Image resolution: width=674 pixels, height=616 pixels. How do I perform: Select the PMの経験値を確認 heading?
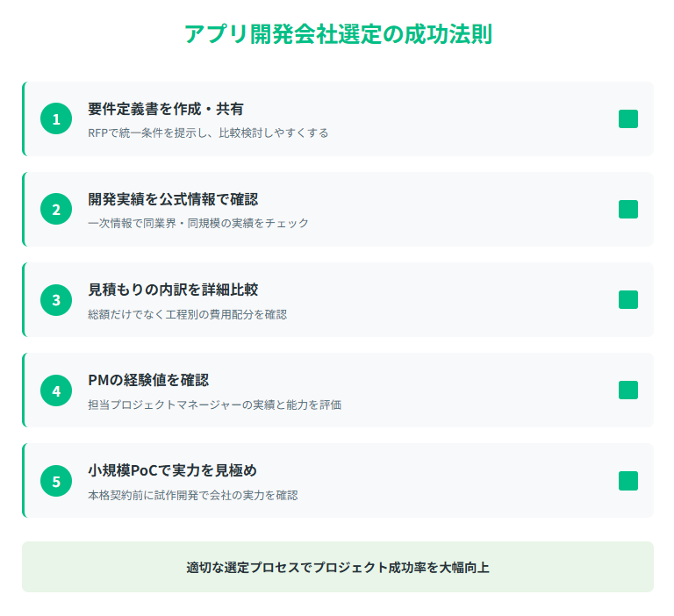148,380
